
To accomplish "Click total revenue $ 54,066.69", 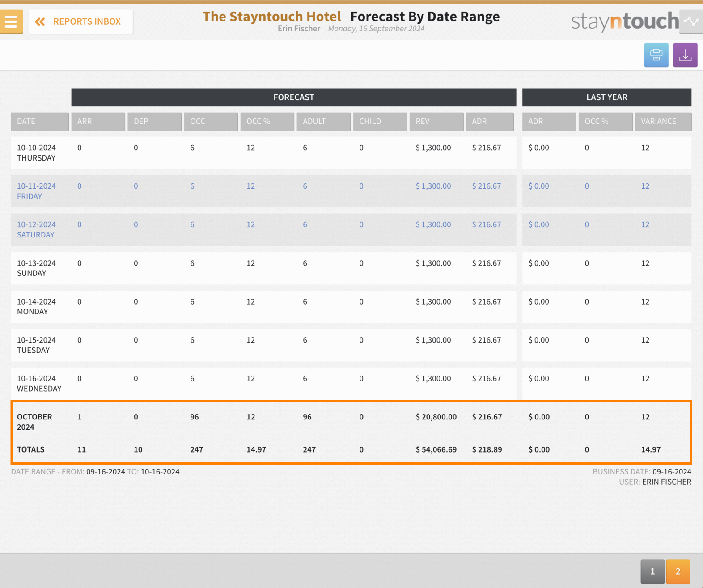I will pos(436,449).
